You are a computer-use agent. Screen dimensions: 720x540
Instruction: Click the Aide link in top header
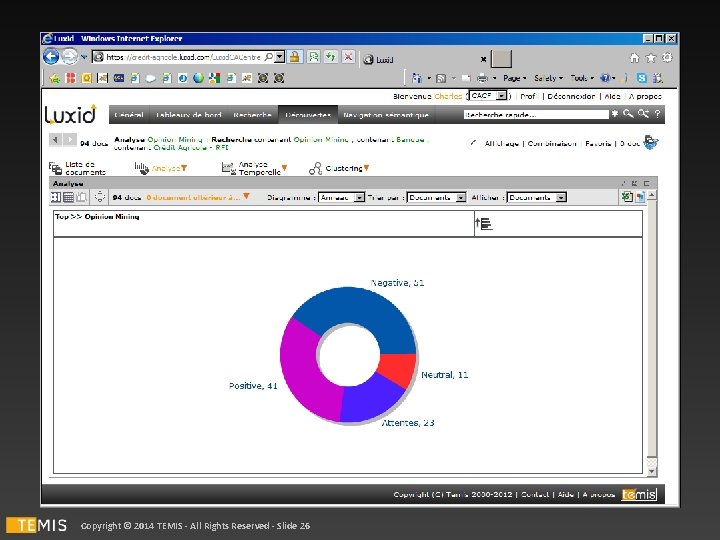click(x=612, y=96)
